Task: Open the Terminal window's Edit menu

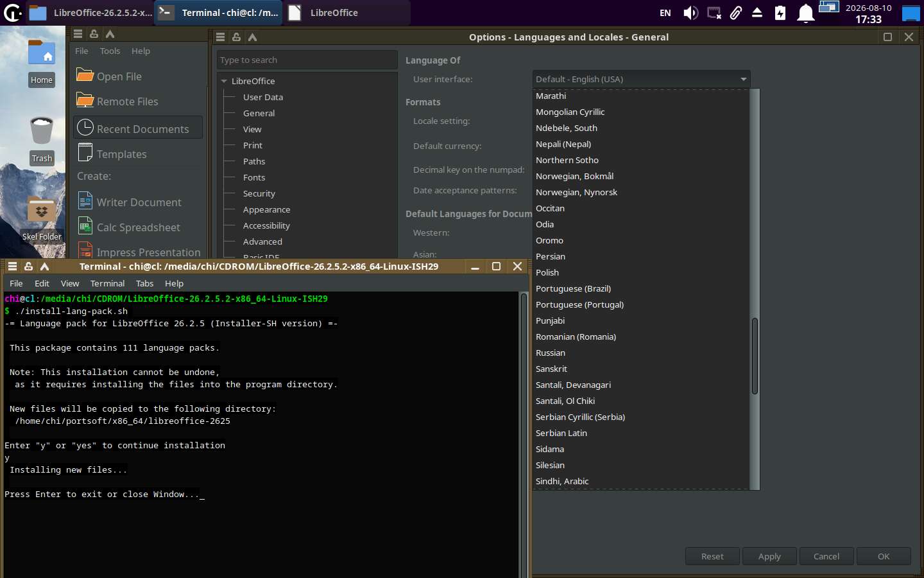Action: click(42, 283)
